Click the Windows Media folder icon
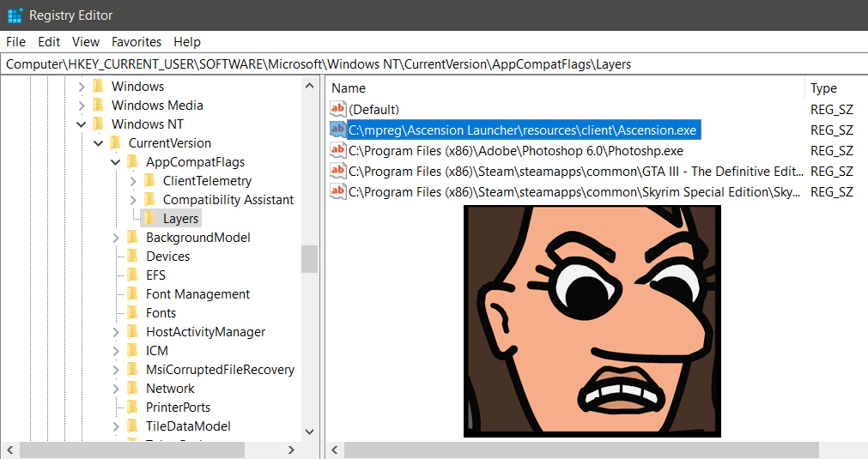Screen dimensions: 868x459 (98, 105)
